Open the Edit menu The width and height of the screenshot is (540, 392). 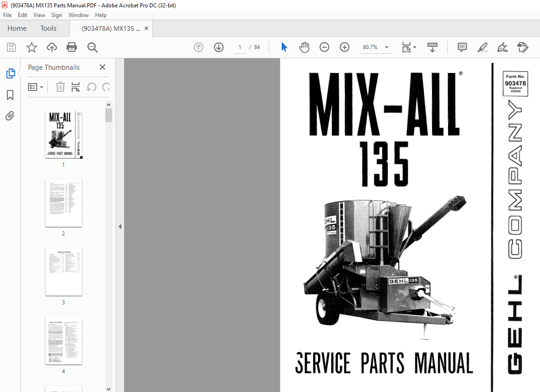[x=23, y=15]
